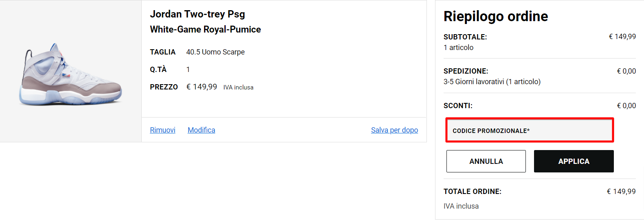The image size is (644, 220).
Task: Click the White-Game Royal-Pumice color name
Action: tap(205, 29)
